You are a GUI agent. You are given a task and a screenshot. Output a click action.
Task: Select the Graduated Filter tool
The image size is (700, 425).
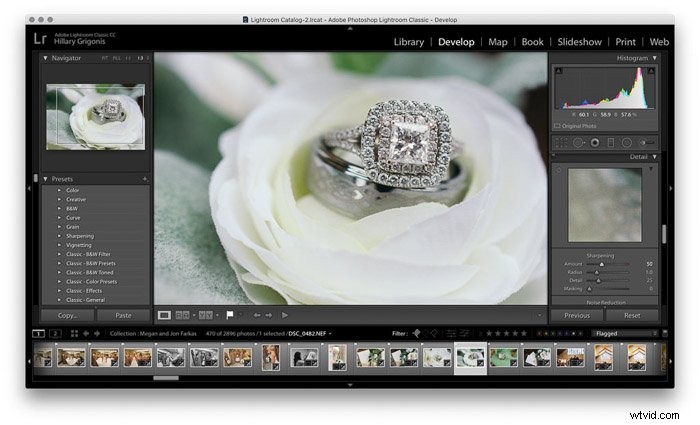611,143
